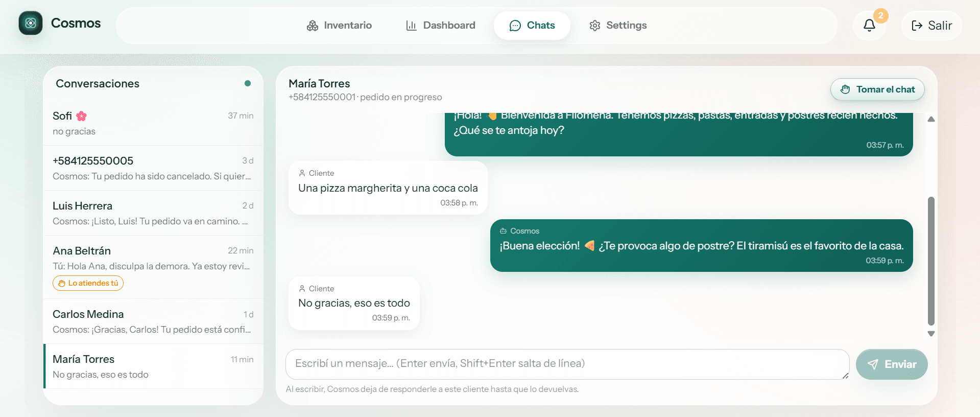The image size is (980, 417).
Task: Open the +584125550005 conversation
Action: click(x=153, y=168)
